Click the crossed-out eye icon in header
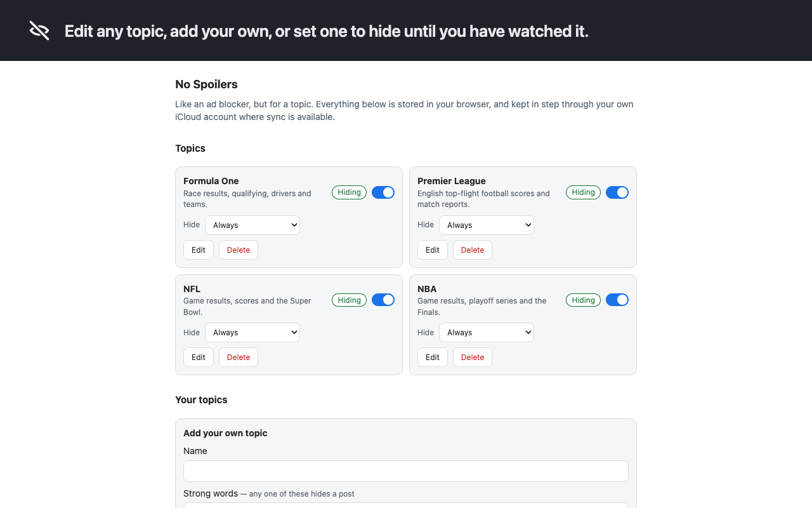 click(39, 30)
